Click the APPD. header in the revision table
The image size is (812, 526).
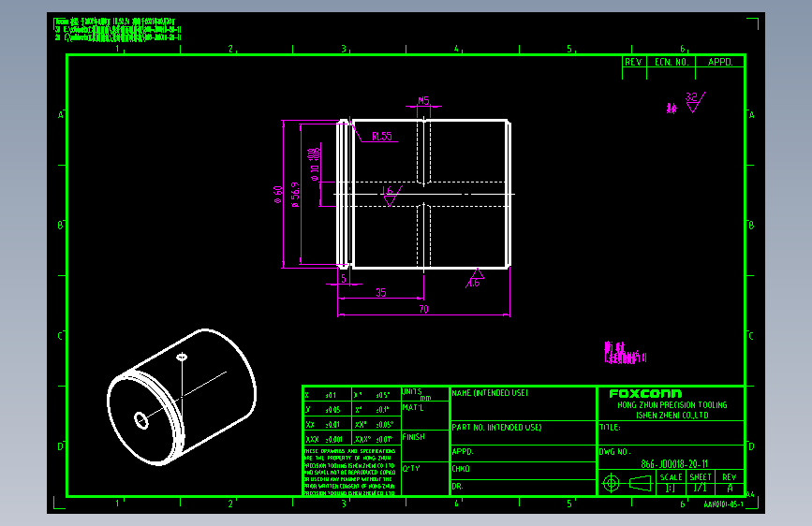point(720,62)
